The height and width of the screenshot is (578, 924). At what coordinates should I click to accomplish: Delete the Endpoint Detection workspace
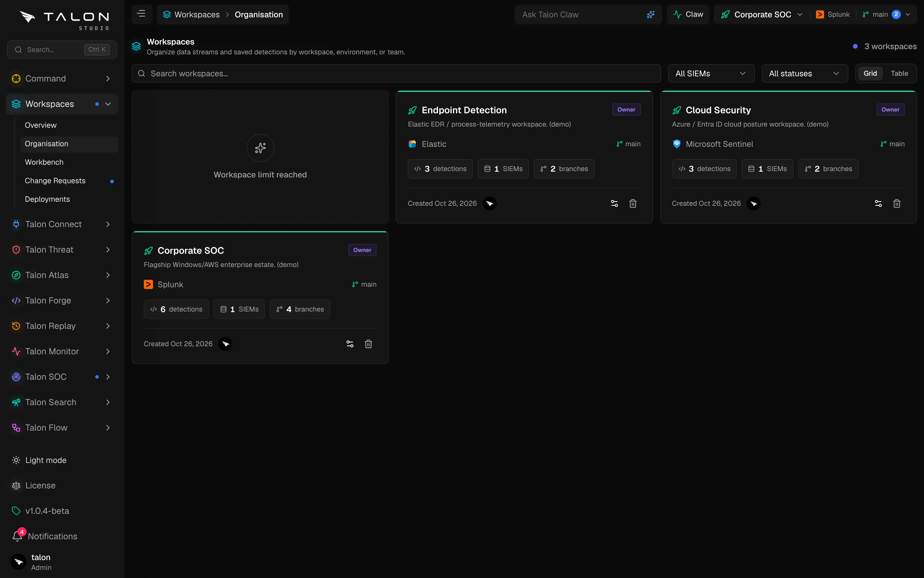(633, 204)
